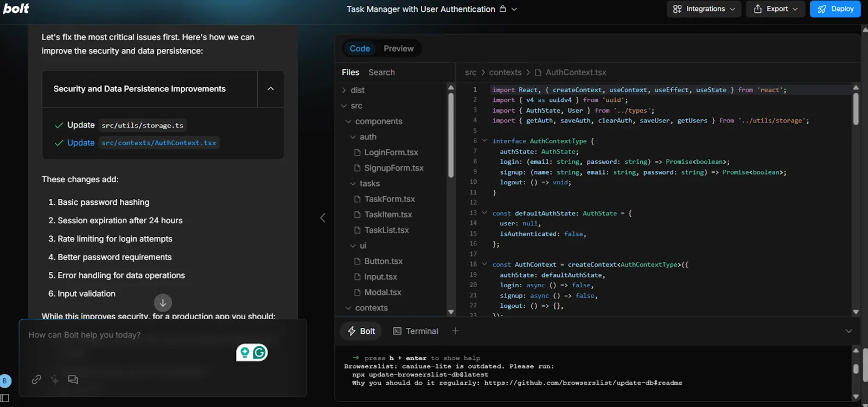The image size is (868, 407).
Task: Click the code editor vertical scrollbar thumb
Action: click(856, 109)
